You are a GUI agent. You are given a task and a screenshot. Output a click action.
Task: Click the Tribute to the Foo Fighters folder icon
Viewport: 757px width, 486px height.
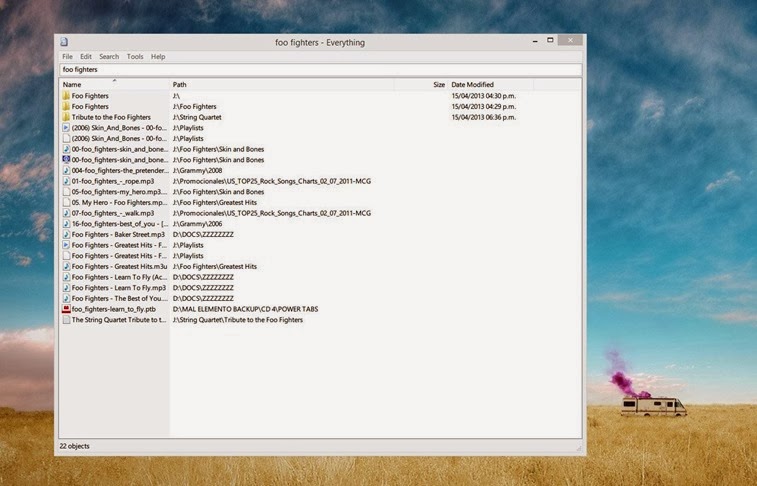click(x=66, y=117)
